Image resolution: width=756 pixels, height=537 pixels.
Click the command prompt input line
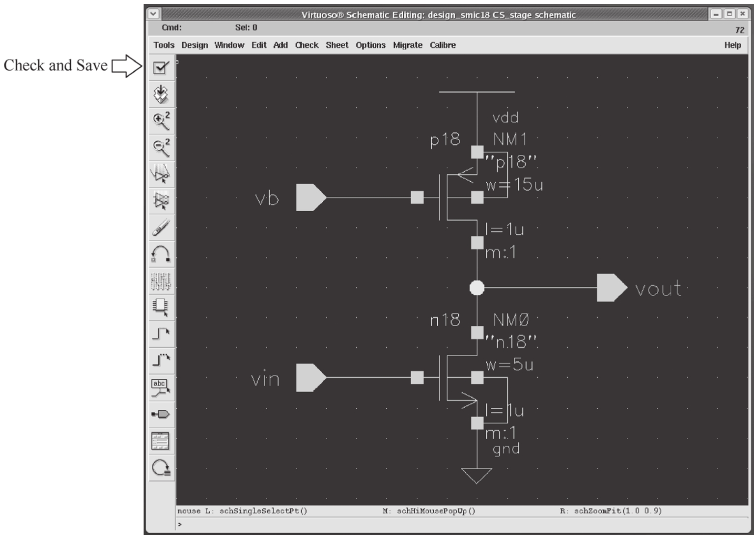click(442, 524)
